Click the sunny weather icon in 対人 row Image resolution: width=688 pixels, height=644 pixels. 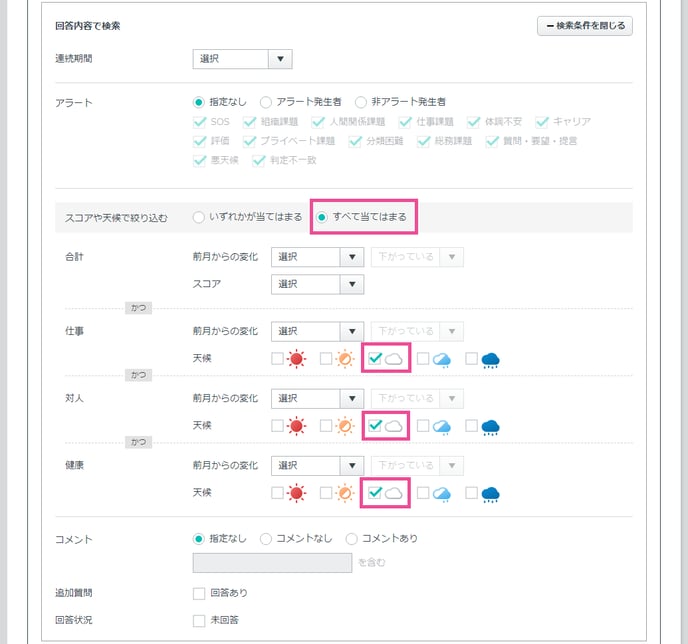click(296, 426)
